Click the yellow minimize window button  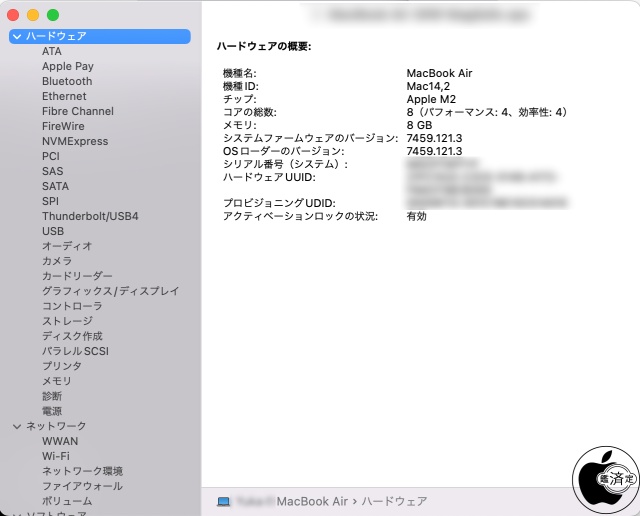(x=33, y=15)
